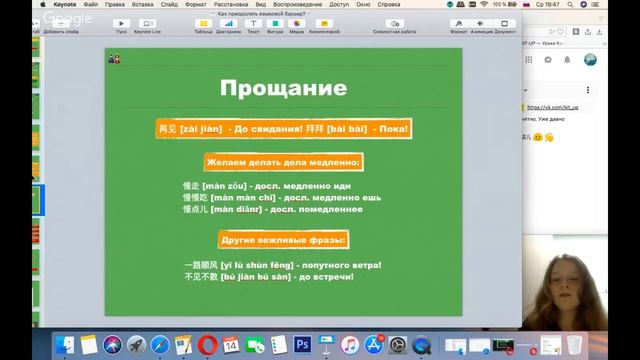Screen dimensions: 640x360
Task: Select the Желаем делать дела медленно label
Action: point(283,162)
